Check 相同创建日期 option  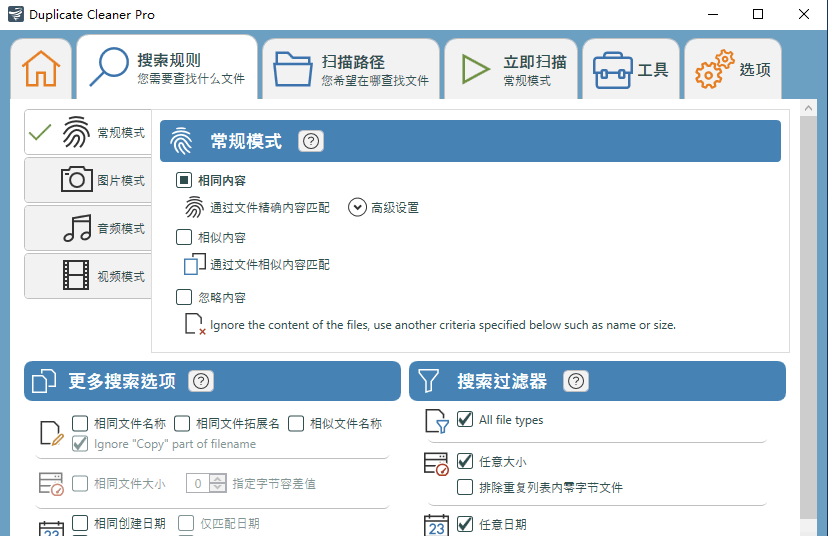pos(80,523)
